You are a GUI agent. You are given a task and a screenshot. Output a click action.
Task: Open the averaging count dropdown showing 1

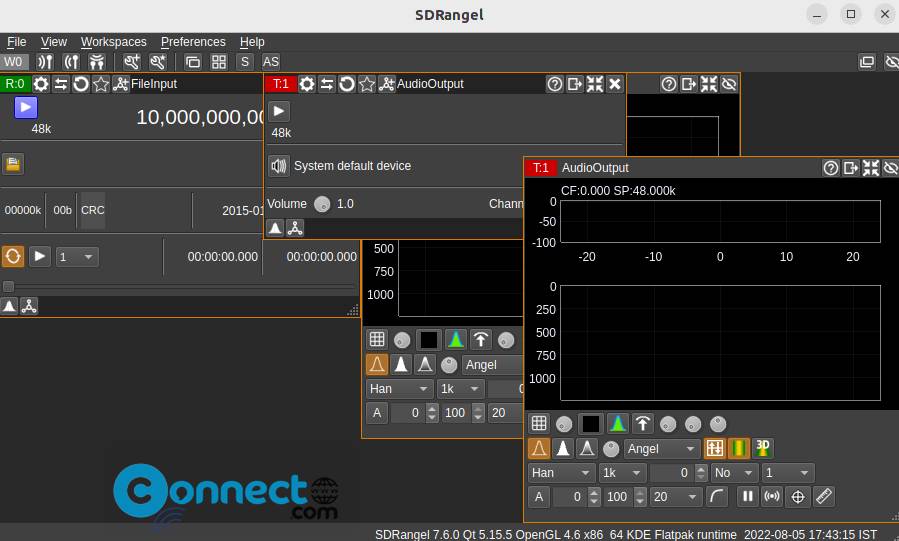coord(788,473)
